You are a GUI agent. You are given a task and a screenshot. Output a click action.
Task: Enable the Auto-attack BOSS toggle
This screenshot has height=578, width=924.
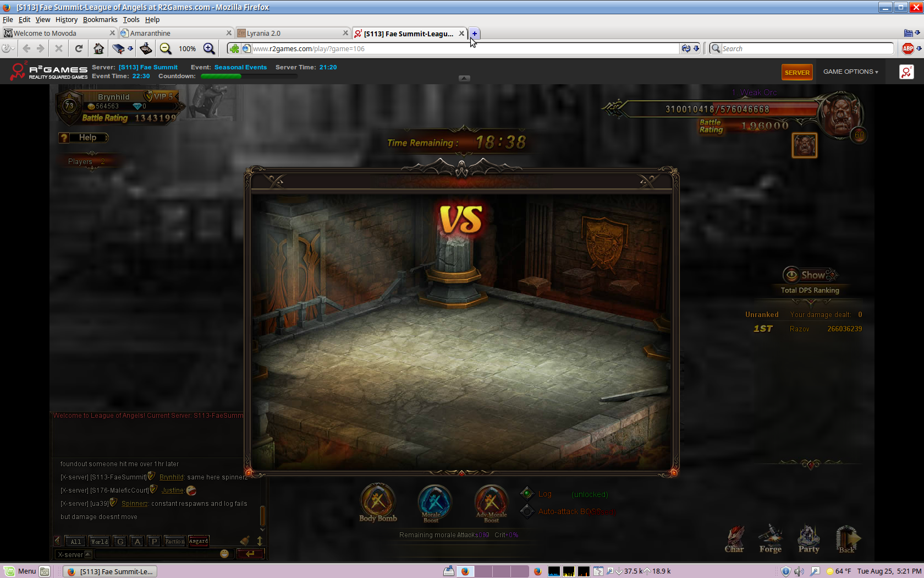pos(527,511)
